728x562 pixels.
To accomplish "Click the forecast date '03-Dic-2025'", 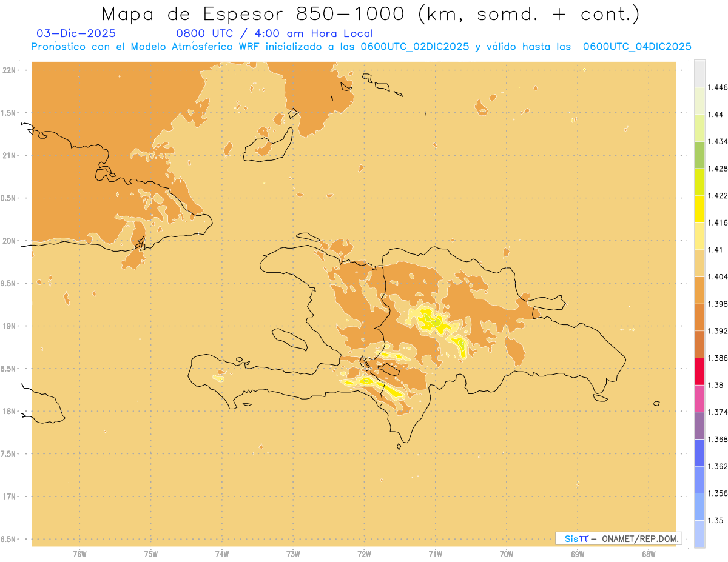I will click(76, 33).
